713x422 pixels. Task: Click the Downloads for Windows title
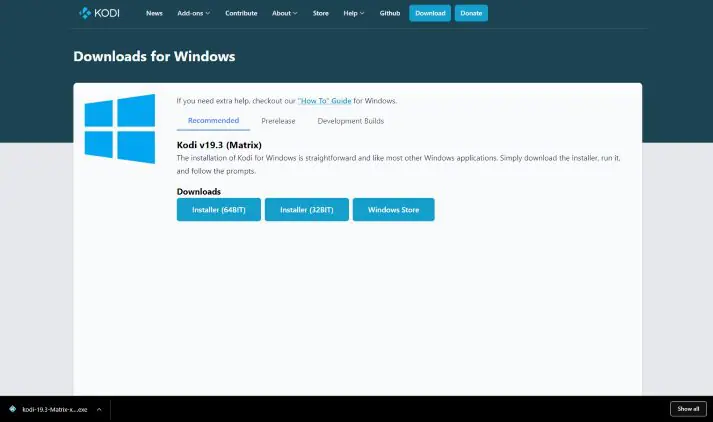pyautogui.click(x=154, y=56)
